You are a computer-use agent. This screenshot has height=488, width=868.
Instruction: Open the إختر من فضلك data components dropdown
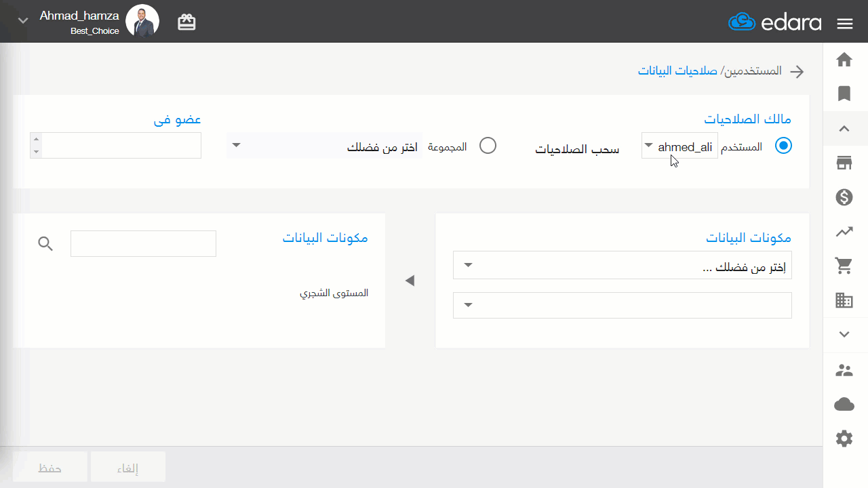tap(623, 265)
